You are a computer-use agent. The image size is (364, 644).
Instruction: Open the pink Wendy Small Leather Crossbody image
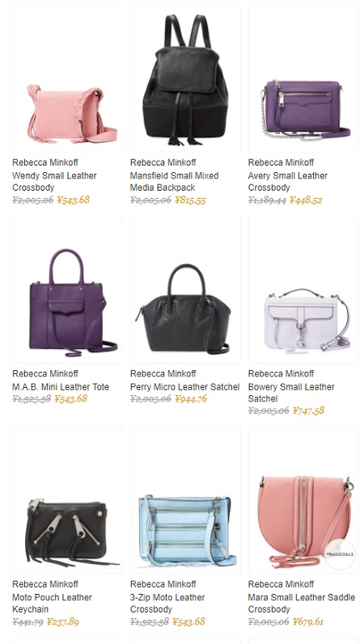point(67,78)
